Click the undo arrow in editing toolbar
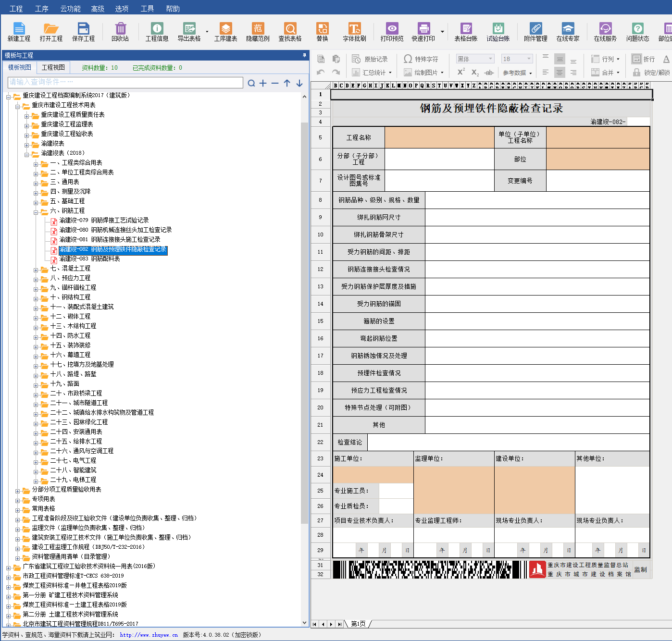The image size is (672, 641). (321, 72)
